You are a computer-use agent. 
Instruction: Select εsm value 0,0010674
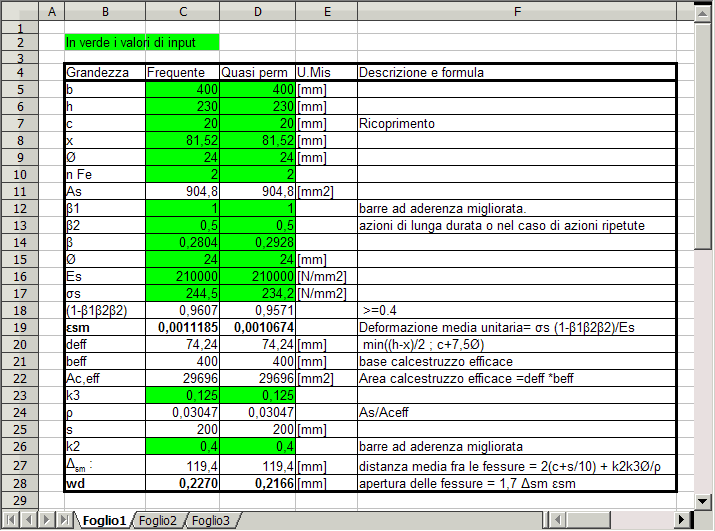coord(258,328)
